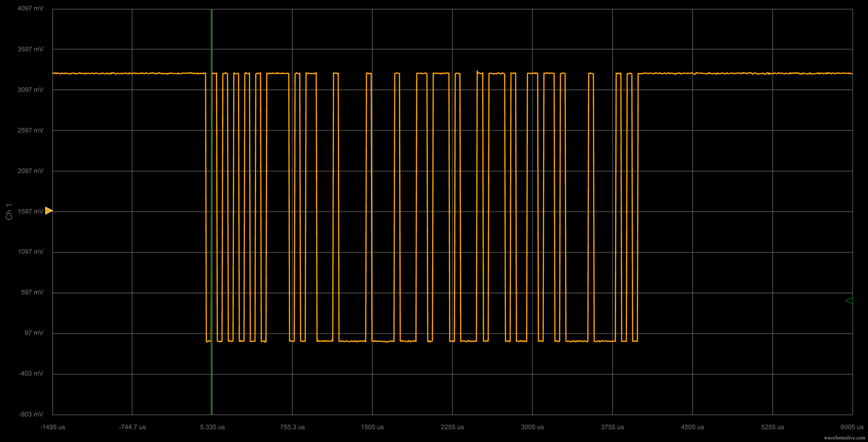Screen dimensions: 868x442
Task: Click the 4097 mV axis label
Action: [x=30, y=9]
